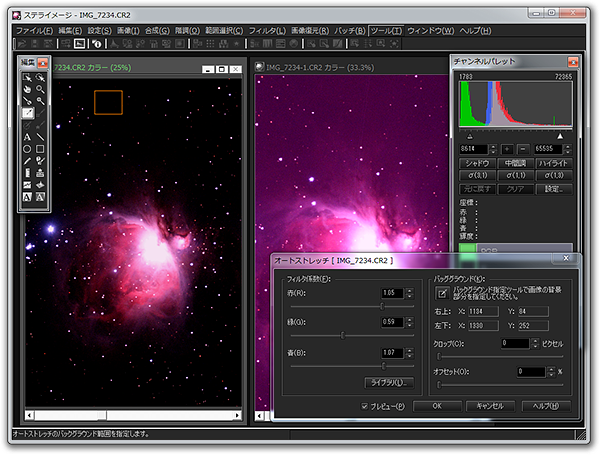The height and width of the screenshot is (455, 600).
Task: Adjust the blue (青) filter coefficient slider
Action: [x=385, y=366]
